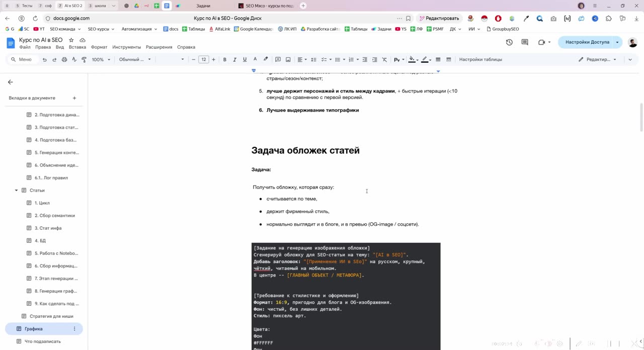Open the zoom 100% dropdown
This screenshot has width=644, height=350.
click(101, 59)
